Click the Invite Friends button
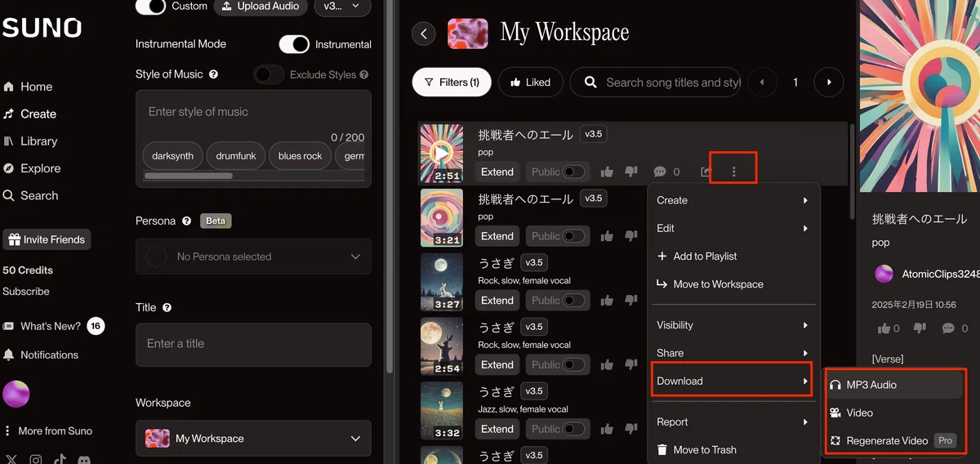The height and width of the screenshot is (464, 980). tap(47, 239)
